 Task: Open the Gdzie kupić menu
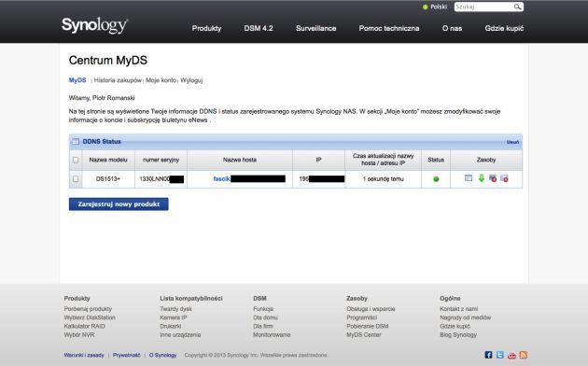click(504, 29)
